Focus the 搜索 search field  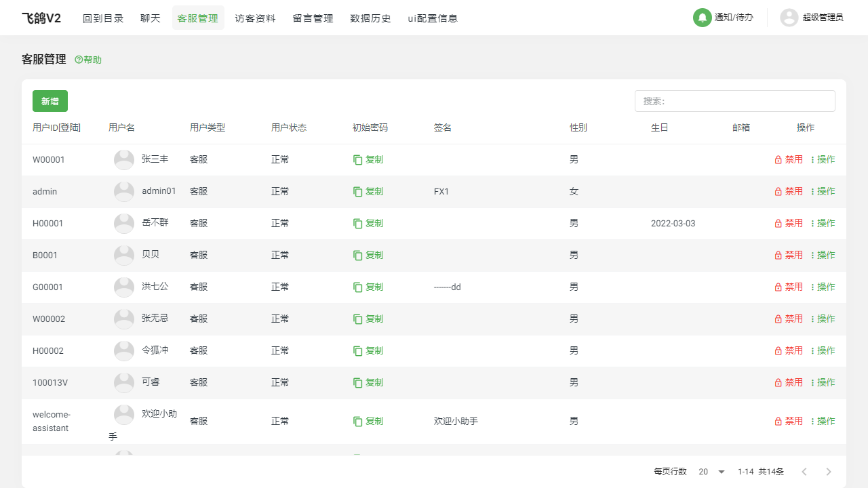point(734,101)
